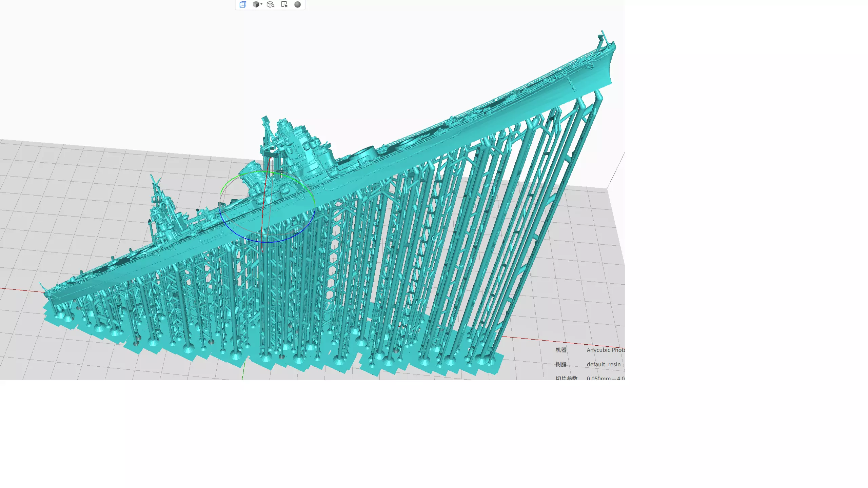Click the info pointer selection icon

tap(284, 5)
